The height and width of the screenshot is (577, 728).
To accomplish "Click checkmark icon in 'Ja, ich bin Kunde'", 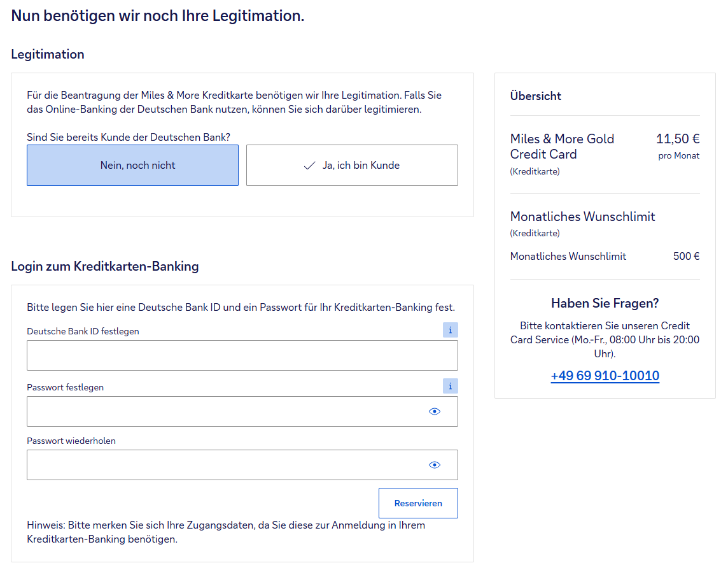I will (x=310, y=166).
